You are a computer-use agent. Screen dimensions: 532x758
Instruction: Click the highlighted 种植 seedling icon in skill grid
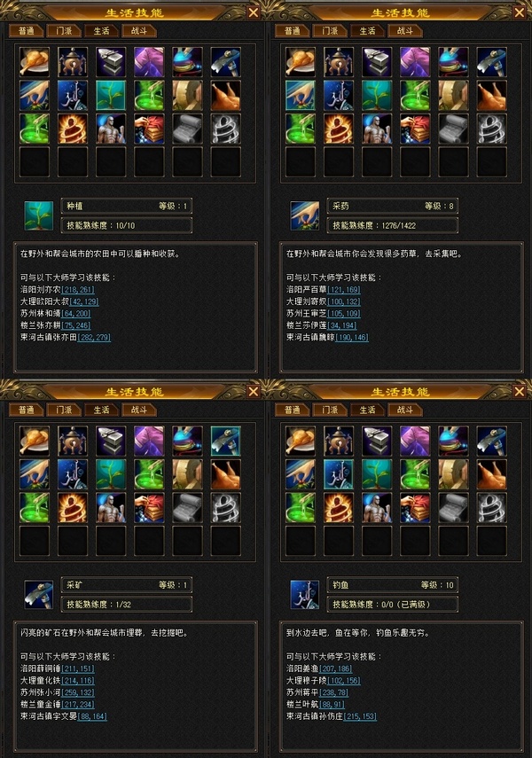[111, 95]
